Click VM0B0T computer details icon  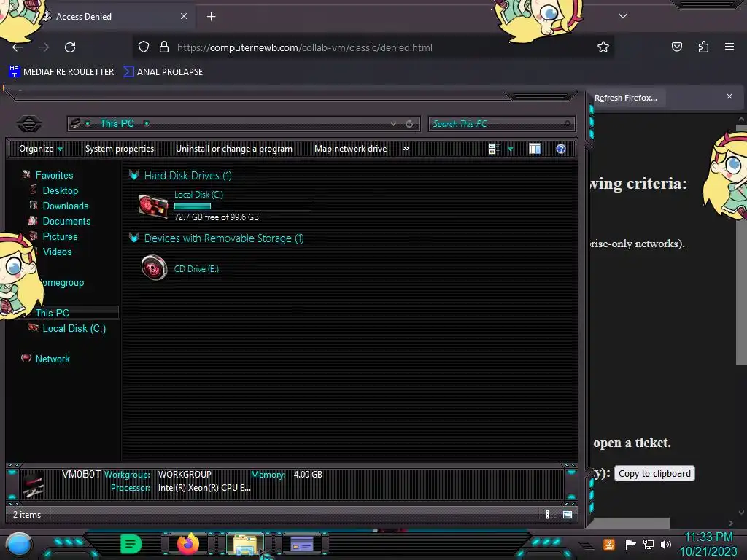[34, 484]
